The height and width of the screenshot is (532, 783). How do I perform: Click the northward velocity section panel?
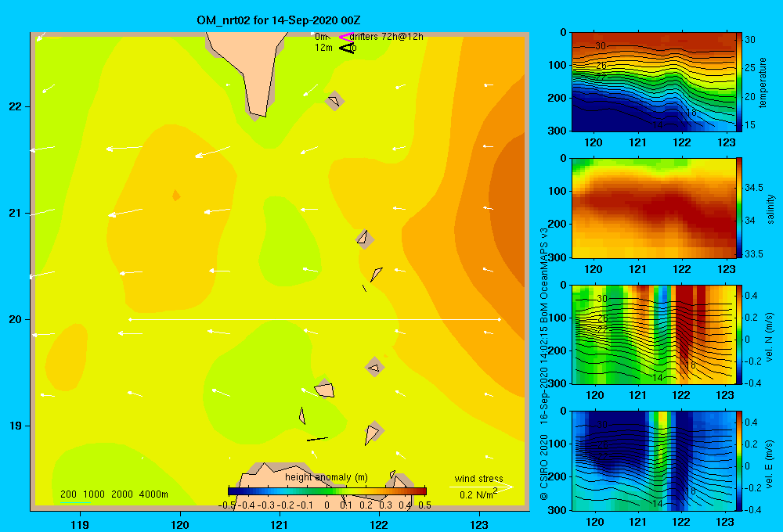pos(654,334)
